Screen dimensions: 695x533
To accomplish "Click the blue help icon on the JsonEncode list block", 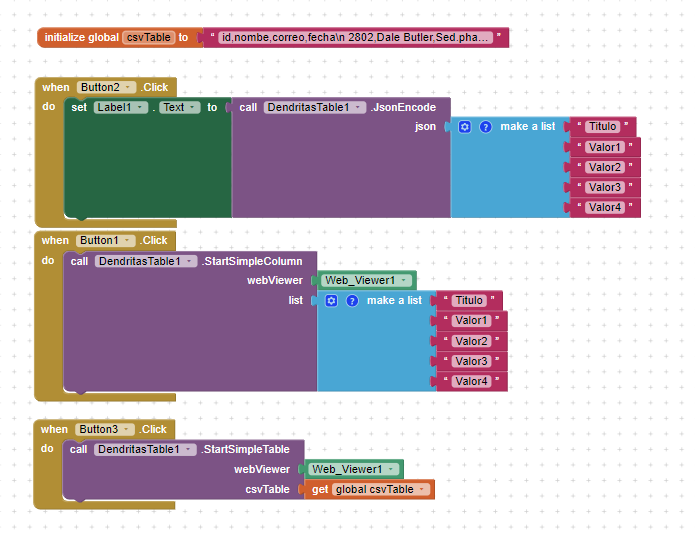I will coord(485,127).
